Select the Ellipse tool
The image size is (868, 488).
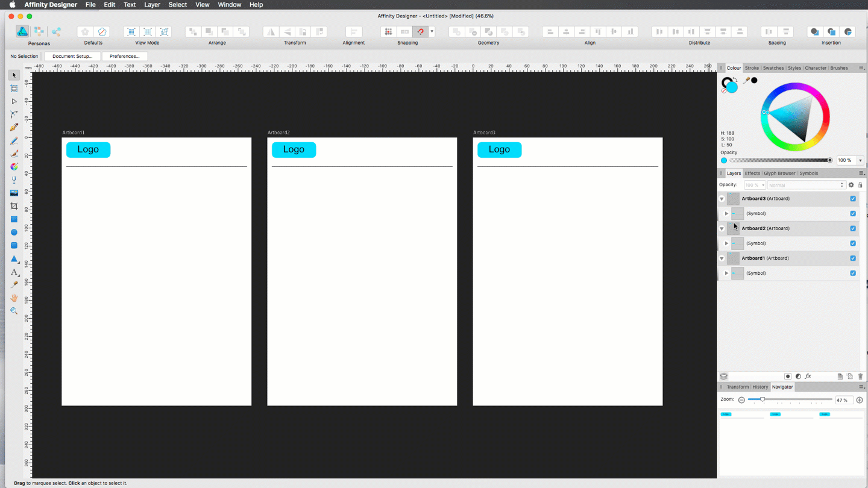click(13, 232)
